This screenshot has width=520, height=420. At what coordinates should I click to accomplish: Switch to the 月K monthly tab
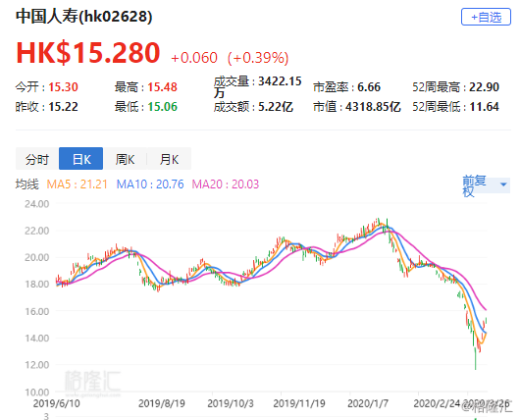tap(169, 159)
